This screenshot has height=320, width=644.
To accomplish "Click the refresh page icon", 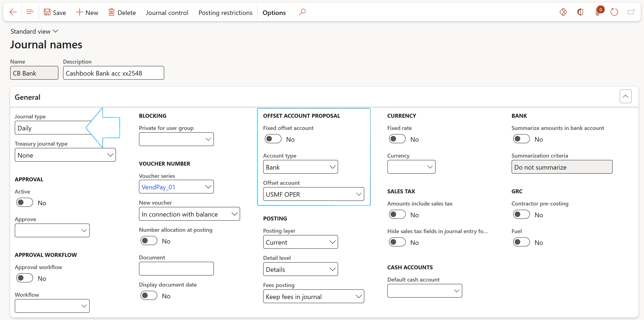I will (614, 12).
